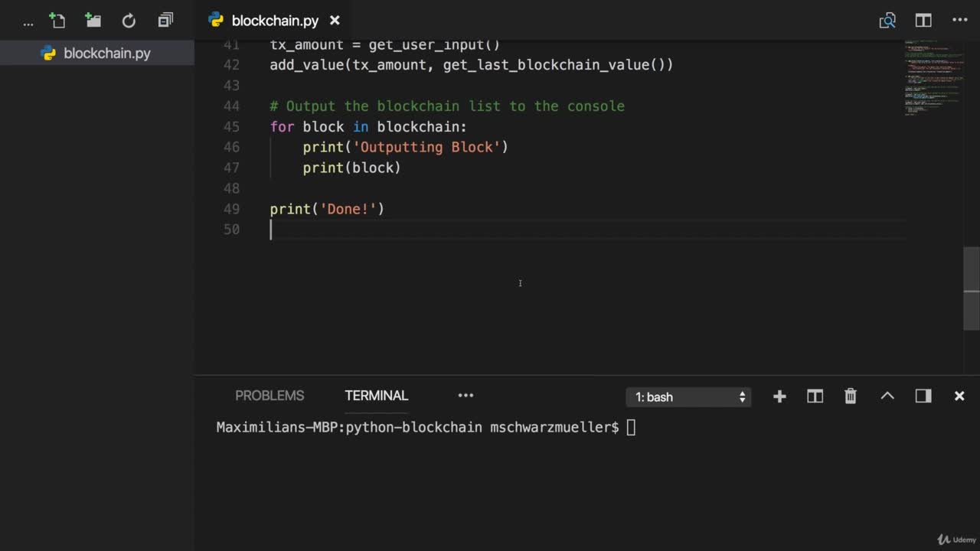Click the Python file icon beside blockchain.py in explorer
The width and height of the screenshot is (980, 551).
coord(48,54)
